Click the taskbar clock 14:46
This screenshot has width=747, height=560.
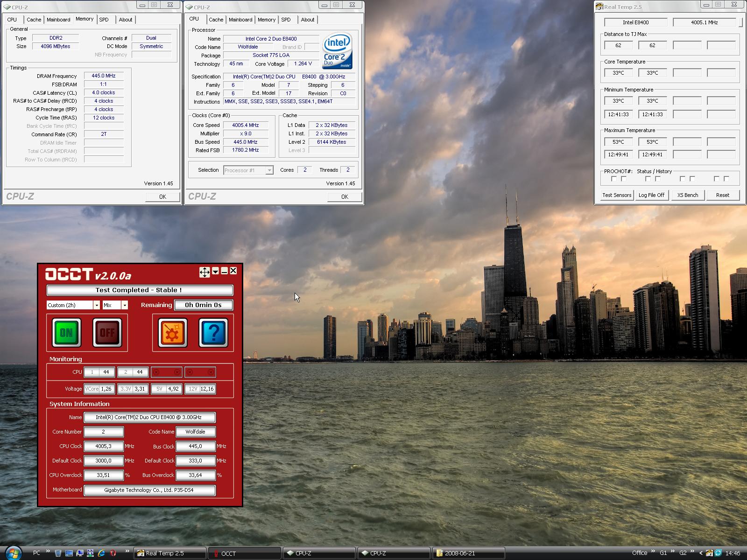coord(733,553)
